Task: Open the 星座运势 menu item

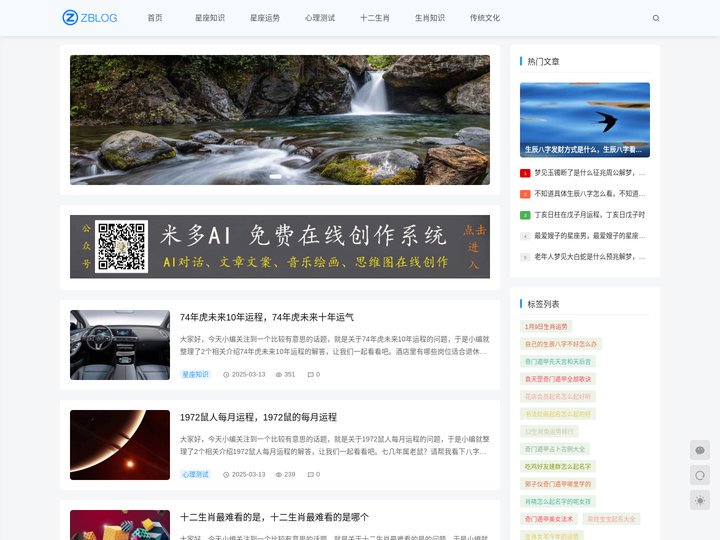Action: coord(265,18)
